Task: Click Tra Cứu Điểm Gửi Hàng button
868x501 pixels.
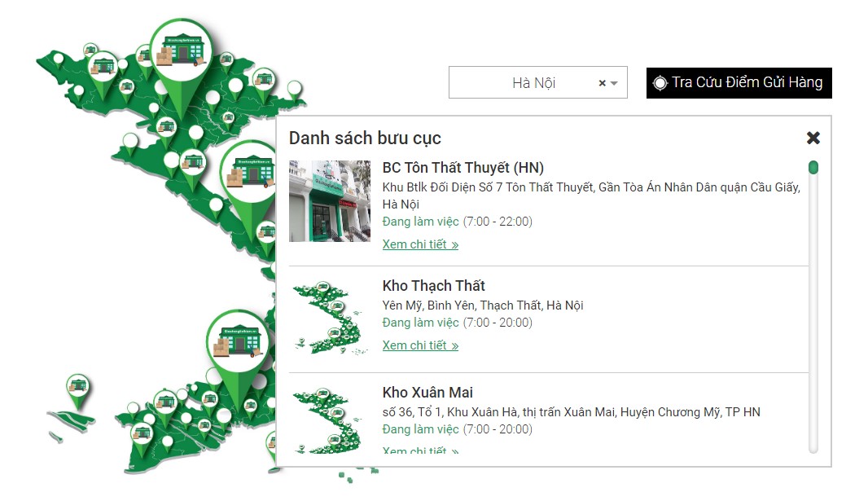Action: [x=739, y=83]
